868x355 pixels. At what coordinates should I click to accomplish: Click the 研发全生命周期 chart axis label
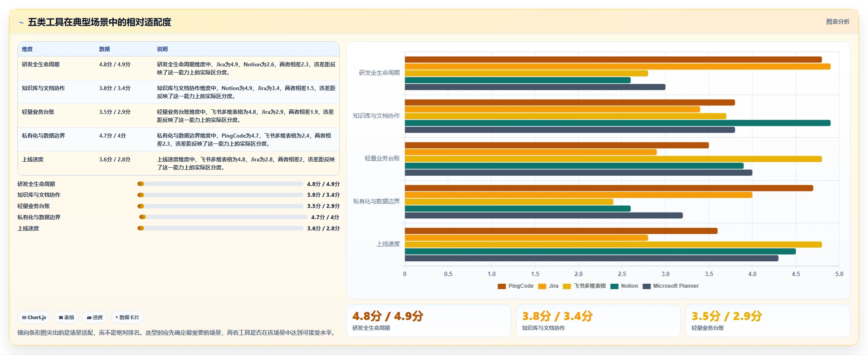tap(379, 73)
